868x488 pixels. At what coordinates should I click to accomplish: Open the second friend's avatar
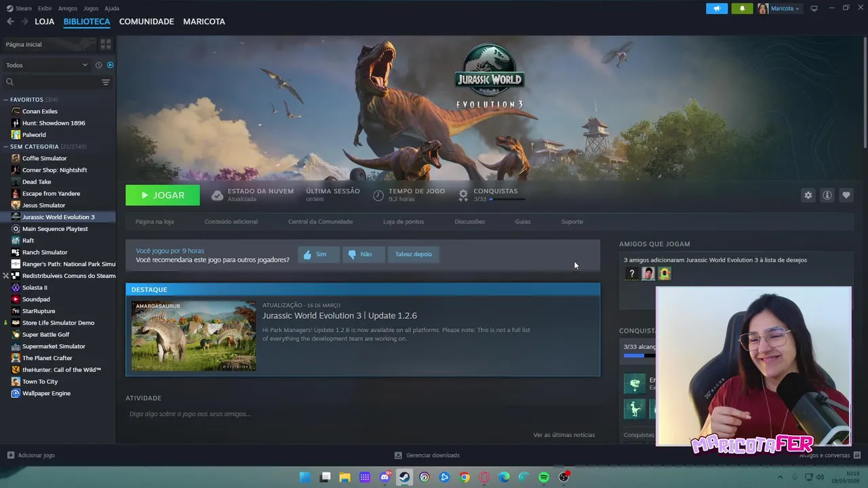coord(648,274)
